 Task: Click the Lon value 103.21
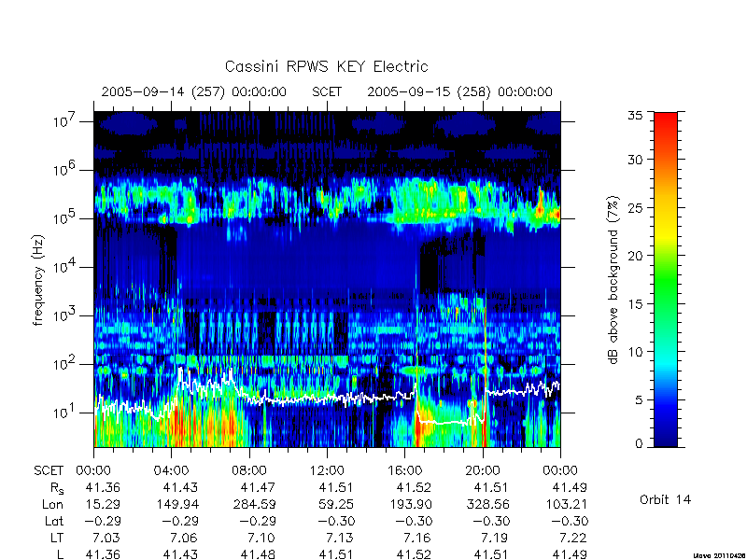tap(566, 504)
